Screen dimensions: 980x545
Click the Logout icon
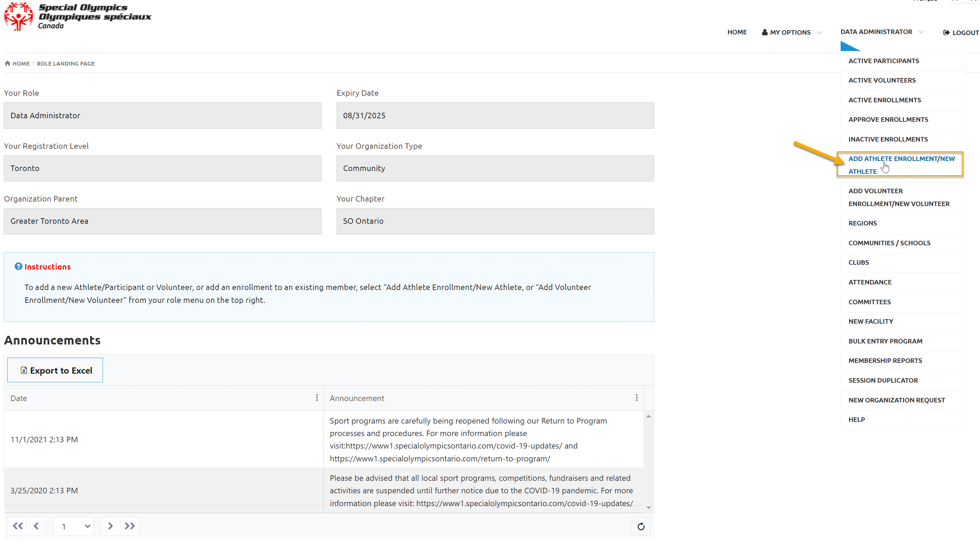946,33
